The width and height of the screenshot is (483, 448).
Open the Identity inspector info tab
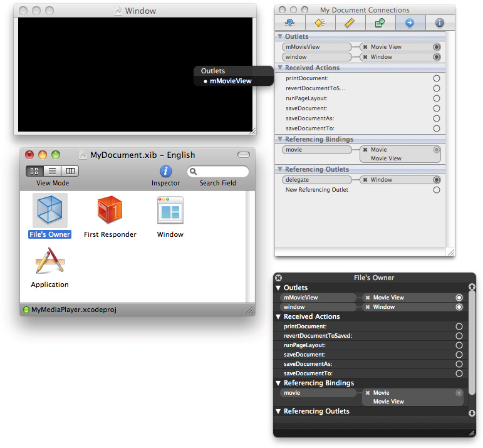click(439, 23)
